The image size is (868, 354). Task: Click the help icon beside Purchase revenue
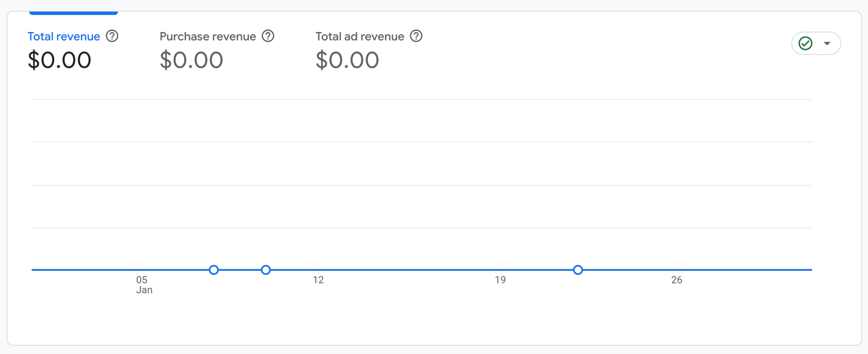(x=268, y=36)
